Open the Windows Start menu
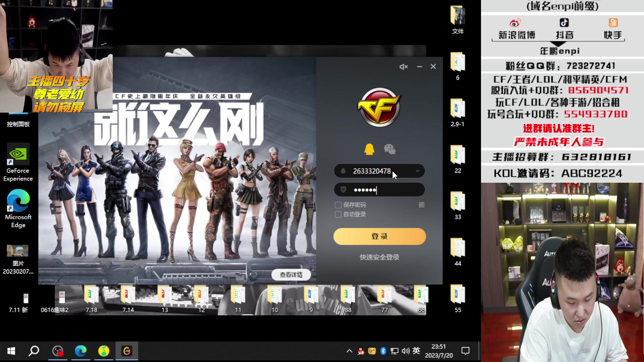This screenshot has width=644, height=362. [11, 351]
